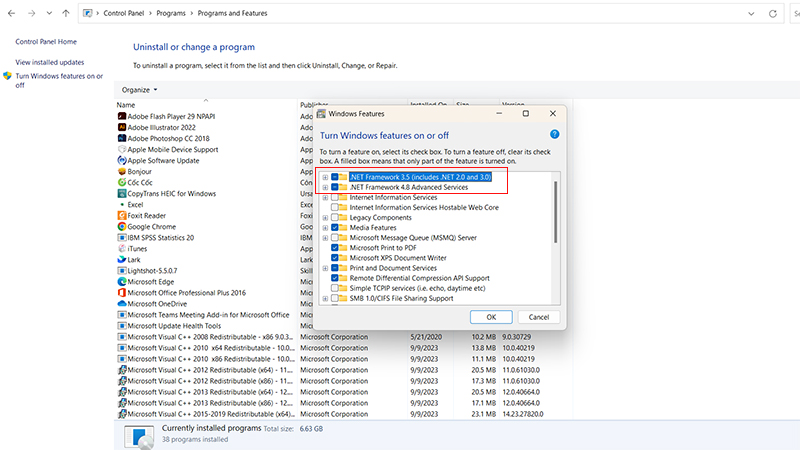The height and width of the screenshot is (450, 800).
Task: Uncheck Remote Differential Compression API Support checkbox
Action: (x=335, y=278)
